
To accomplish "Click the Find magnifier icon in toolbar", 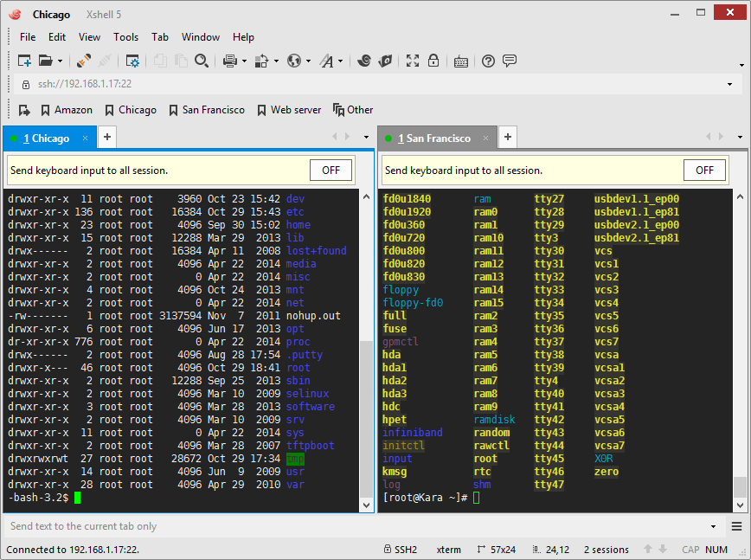I will [x=201, y=61].
